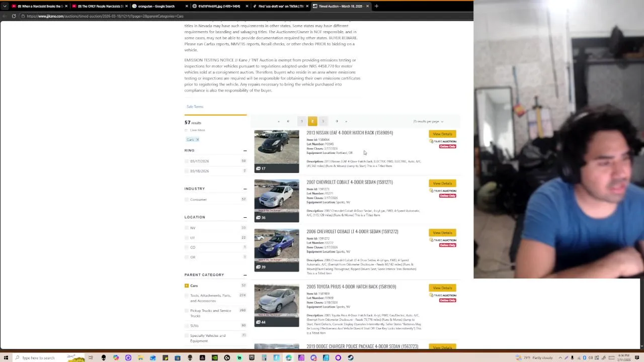
Task: Check the SUVs parent category
Action: tap(187, 326)
